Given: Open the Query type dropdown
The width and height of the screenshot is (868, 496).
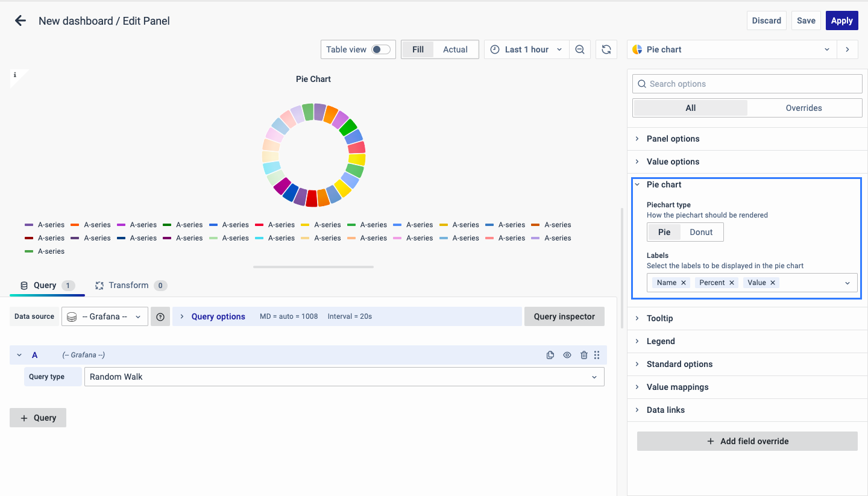Looking at the screenshot, I should coord(344,377).
